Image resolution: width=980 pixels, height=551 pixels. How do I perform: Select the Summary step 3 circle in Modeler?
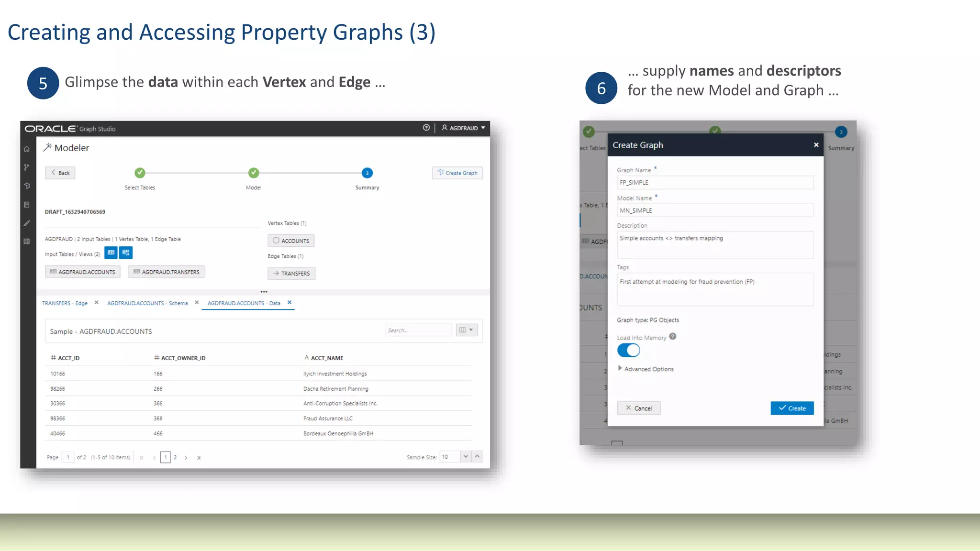click(367, 173)
